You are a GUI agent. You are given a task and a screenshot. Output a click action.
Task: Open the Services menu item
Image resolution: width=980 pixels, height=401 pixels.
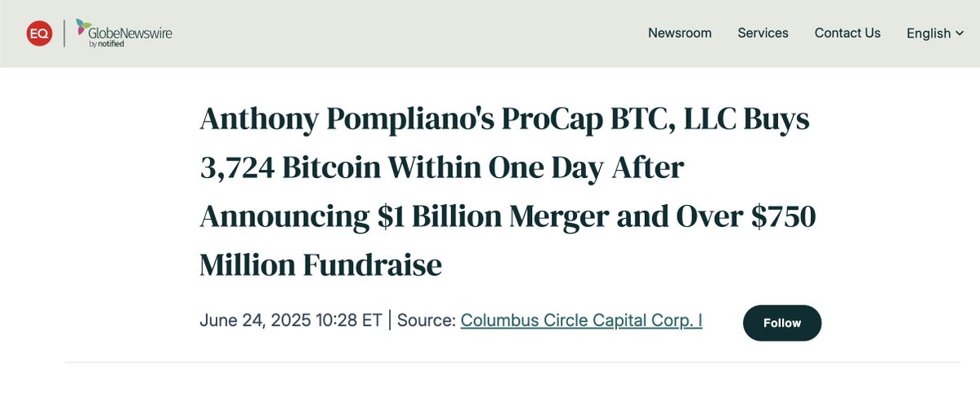click(763, 33)
